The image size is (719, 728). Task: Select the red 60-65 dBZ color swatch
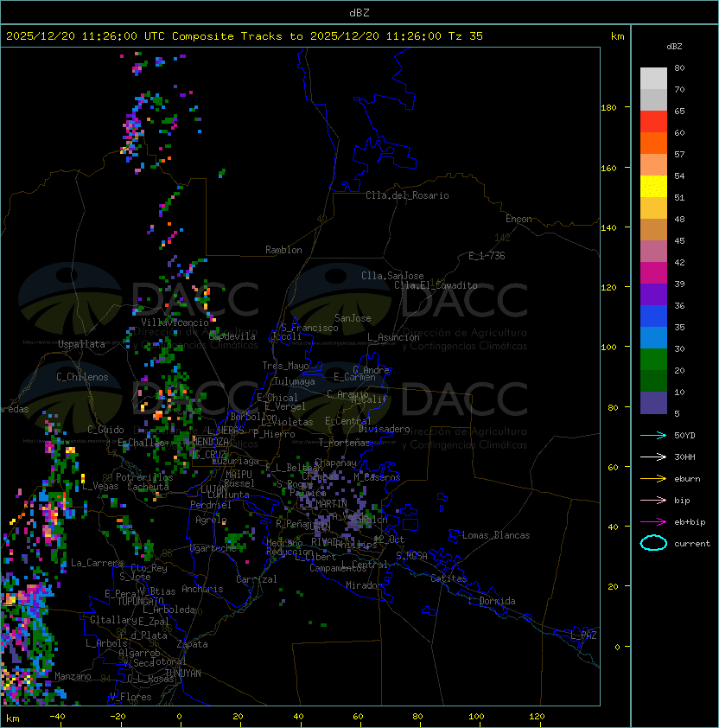tap(653, 122)
